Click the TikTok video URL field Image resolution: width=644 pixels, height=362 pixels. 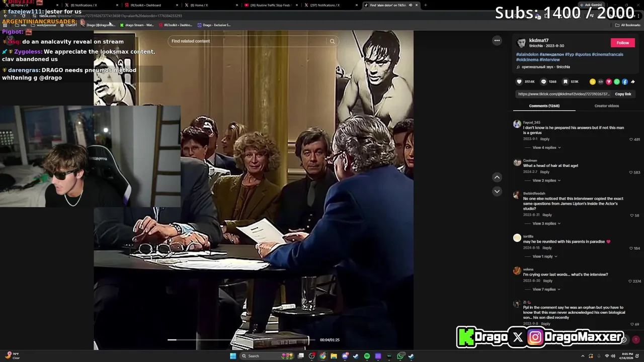click(x=563, y=94)
